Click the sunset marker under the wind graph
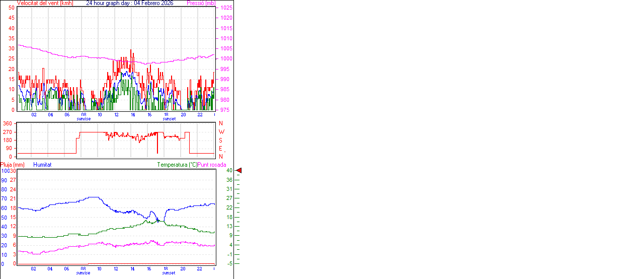 point(169,119)
